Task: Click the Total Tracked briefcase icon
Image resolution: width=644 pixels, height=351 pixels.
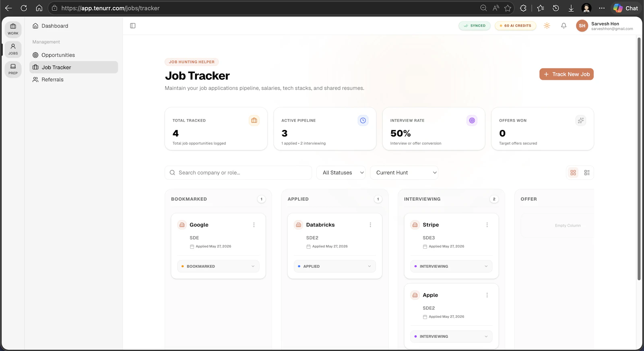Action: tap(254, 120)
